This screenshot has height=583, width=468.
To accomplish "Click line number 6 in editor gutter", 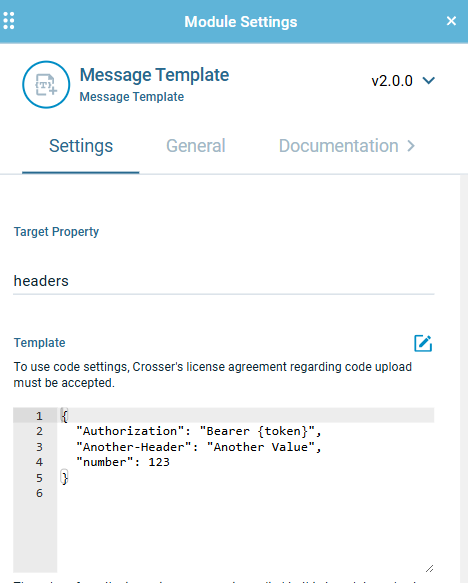I will [x=39, y=493].
